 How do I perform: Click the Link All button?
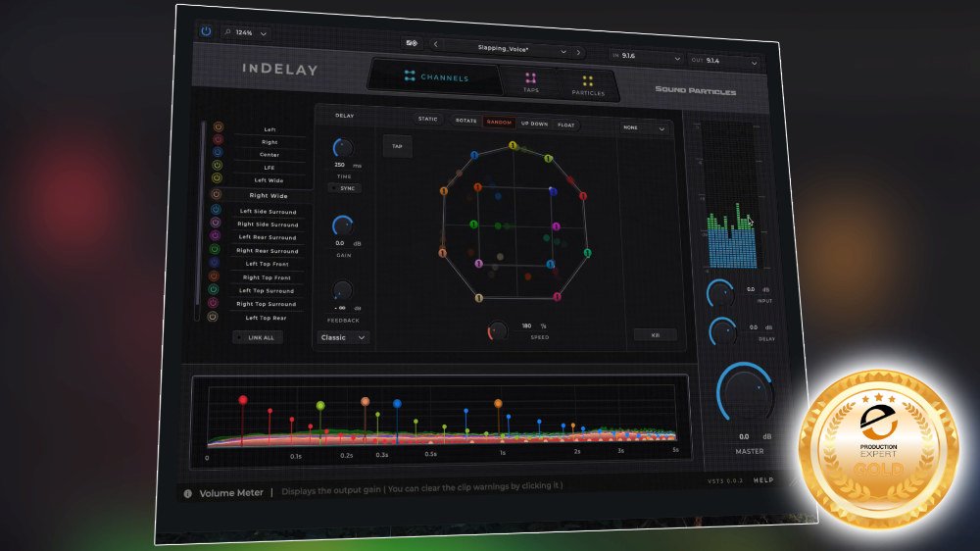(x=258, y=337)
